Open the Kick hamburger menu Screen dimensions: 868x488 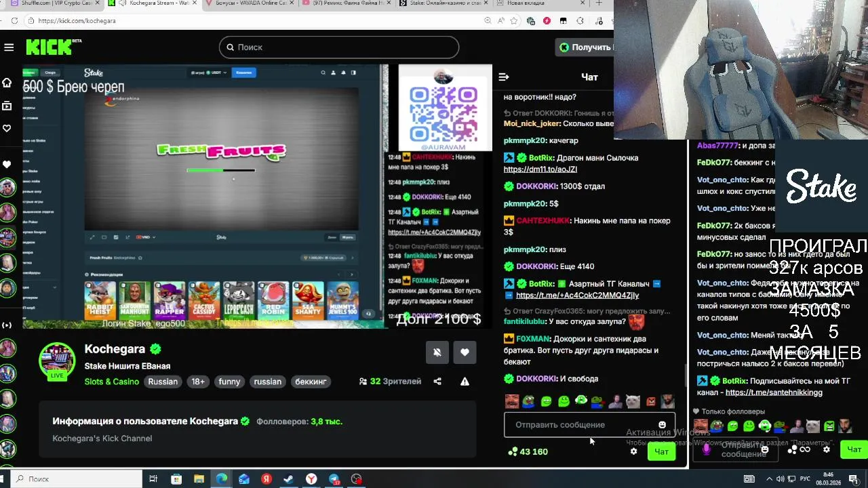9,47
